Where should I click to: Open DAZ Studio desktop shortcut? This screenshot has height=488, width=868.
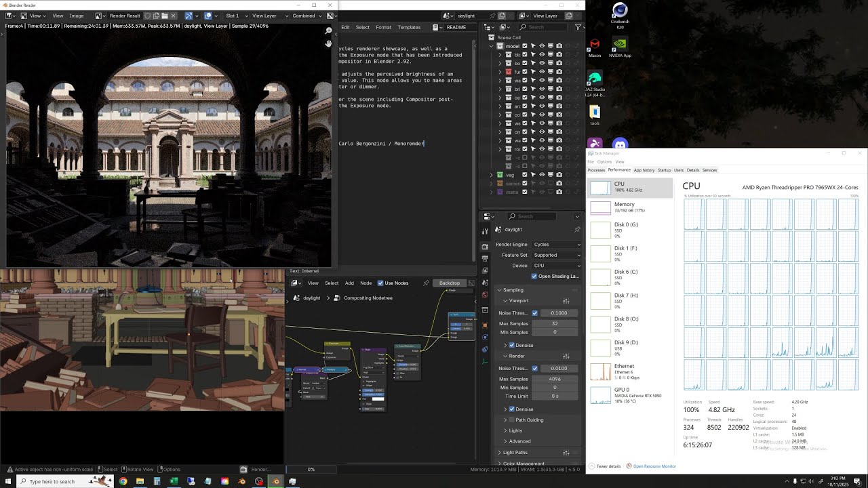[595, 84]
